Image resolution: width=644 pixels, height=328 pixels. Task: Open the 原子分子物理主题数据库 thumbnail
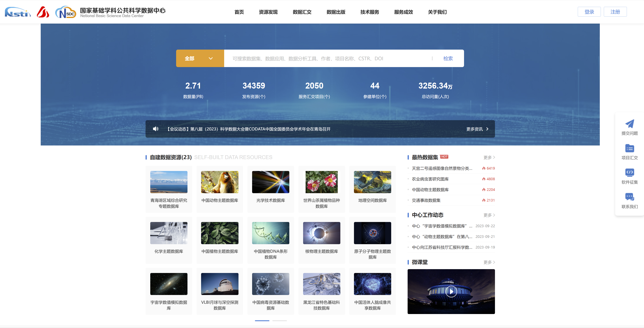pos(372,233)
